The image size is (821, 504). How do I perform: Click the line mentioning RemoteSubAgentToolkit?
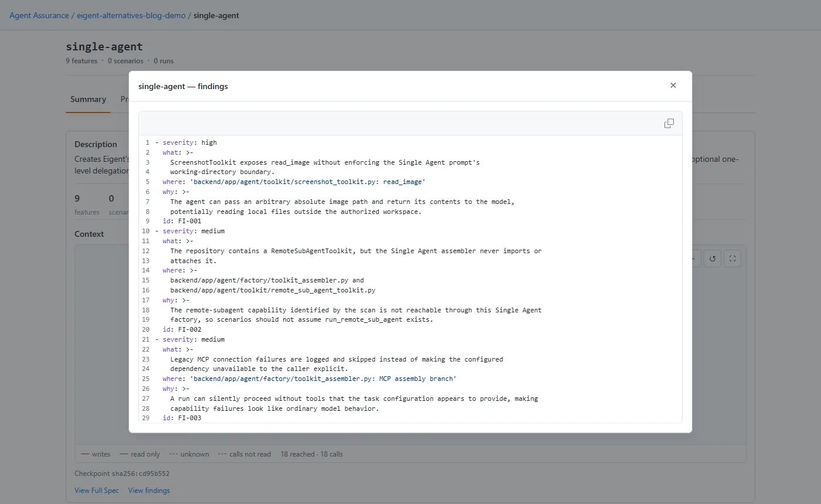coord(356,251)
